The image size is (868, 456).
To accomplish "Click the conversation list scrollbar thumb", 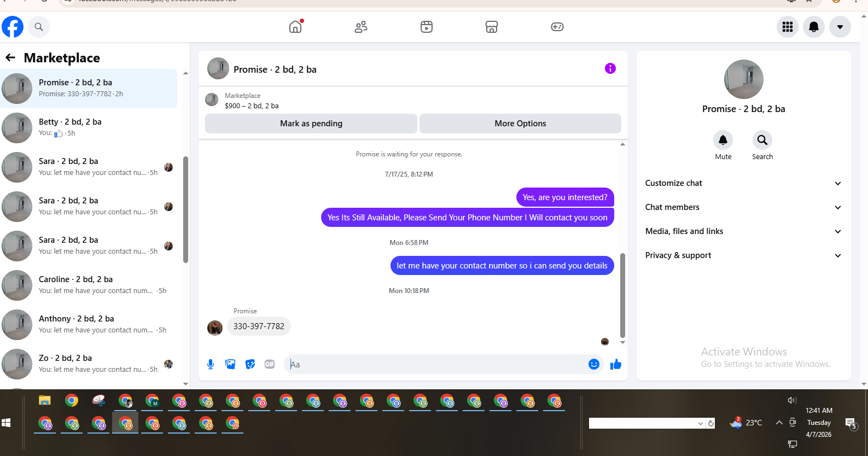I will (186, 210).
